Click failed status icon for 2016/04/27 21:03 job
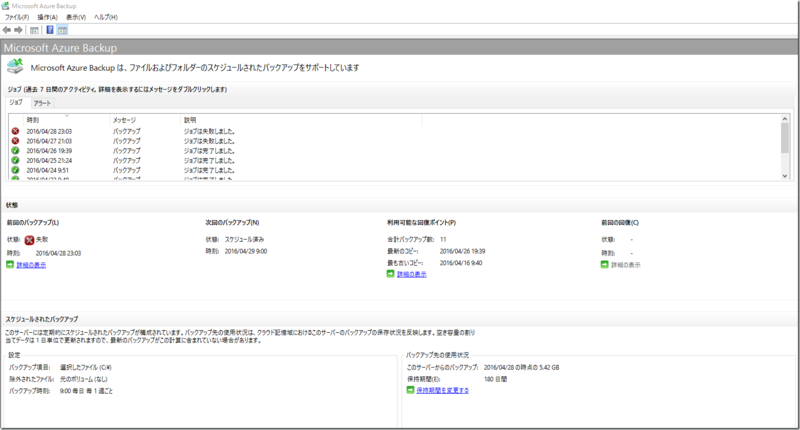The height and width of the screenshot is (430, 800). pos(15,141)
